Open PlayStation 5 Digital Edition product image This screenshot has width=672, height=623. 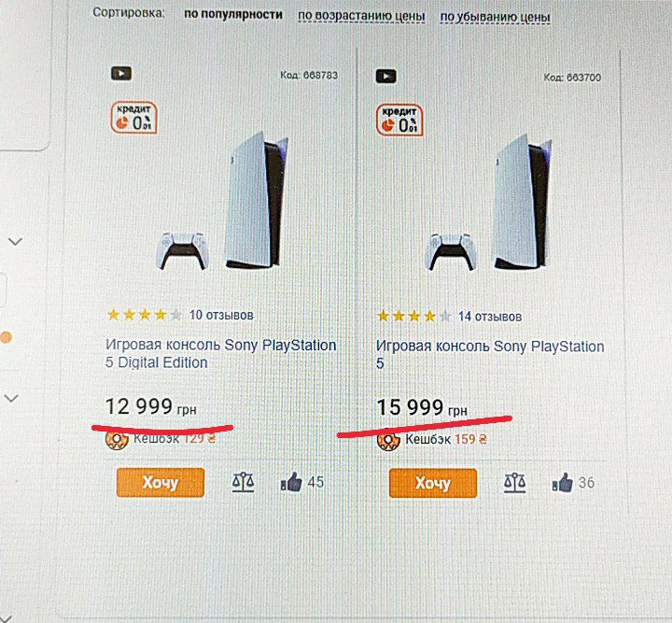223,201
